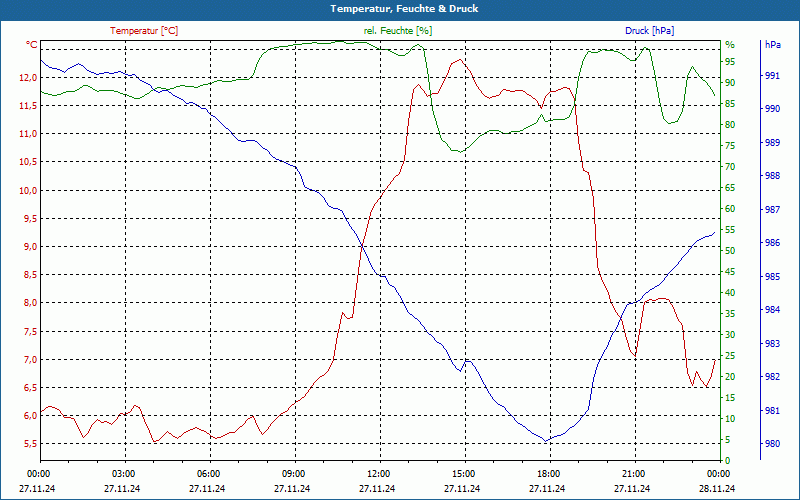Click blue pressure axis value '982'
Viewport: 800px width, 500px height.
click(773, 377)
